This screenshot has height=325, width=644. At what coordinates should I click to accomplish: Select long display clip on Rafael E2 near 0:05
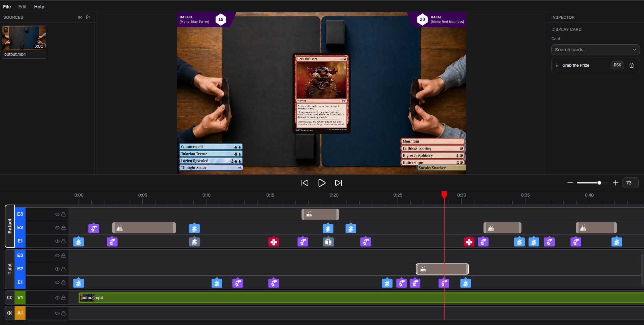point(144,228)
